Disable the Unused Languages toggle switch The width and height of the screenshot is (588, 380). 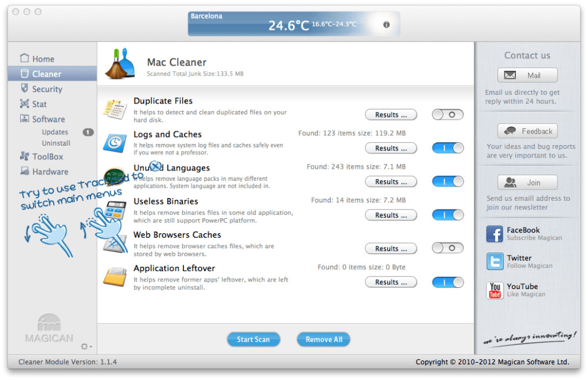point(447,181)
